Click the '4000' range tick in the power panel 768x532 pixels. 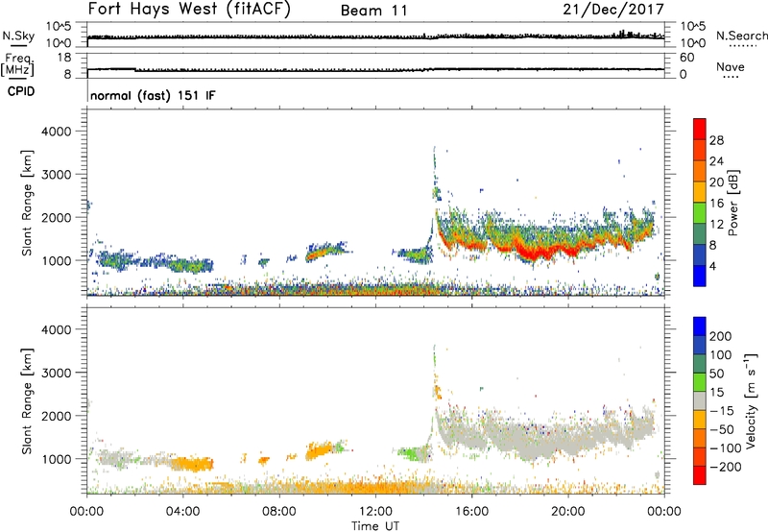[x=57, y=132]
